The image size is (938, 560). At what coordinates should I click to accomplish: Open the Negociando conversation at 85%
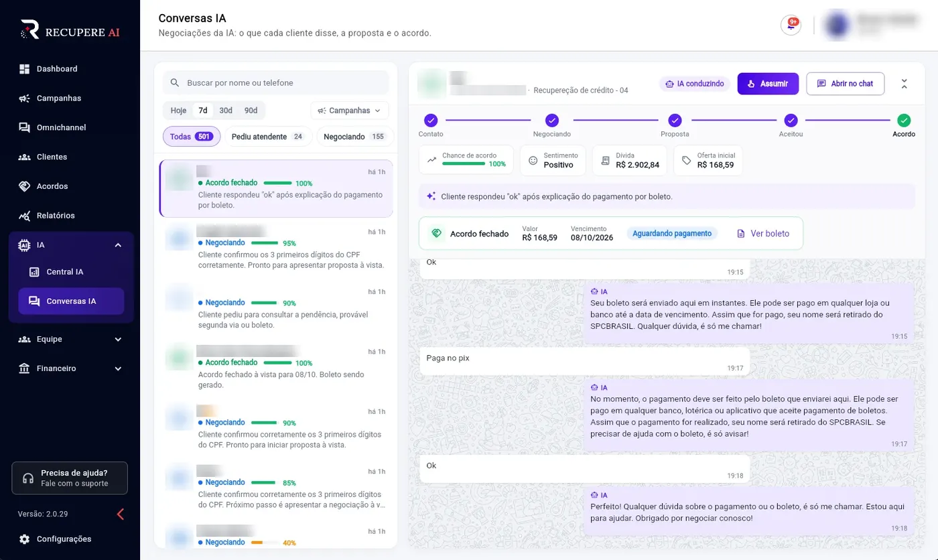pyautogui.click(x=276, y=489)
